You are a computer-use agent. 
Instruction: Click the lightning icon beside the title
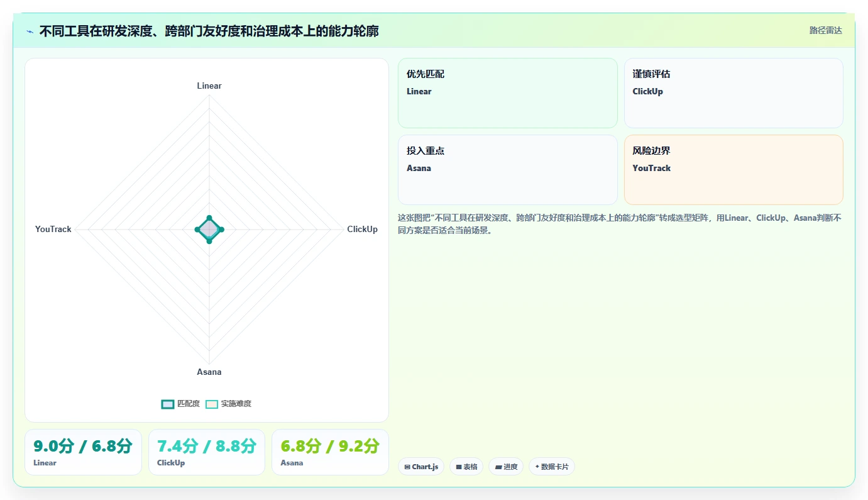[30, 31]
